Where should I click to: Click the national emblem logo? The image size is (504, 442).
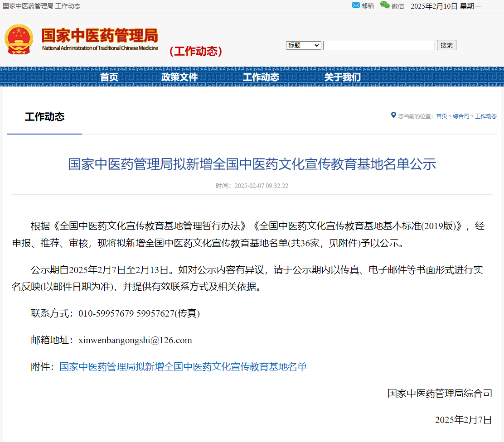19,39
